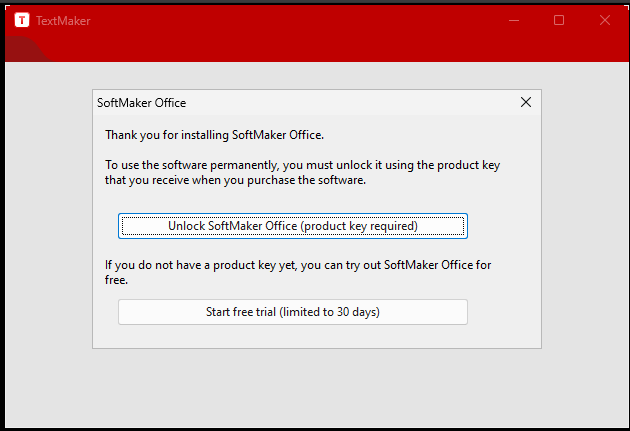Click the SoftMaker Office dialog title
Image resolution: width=630 pixels, height=431 pixels.
click(x=141, y=103)
